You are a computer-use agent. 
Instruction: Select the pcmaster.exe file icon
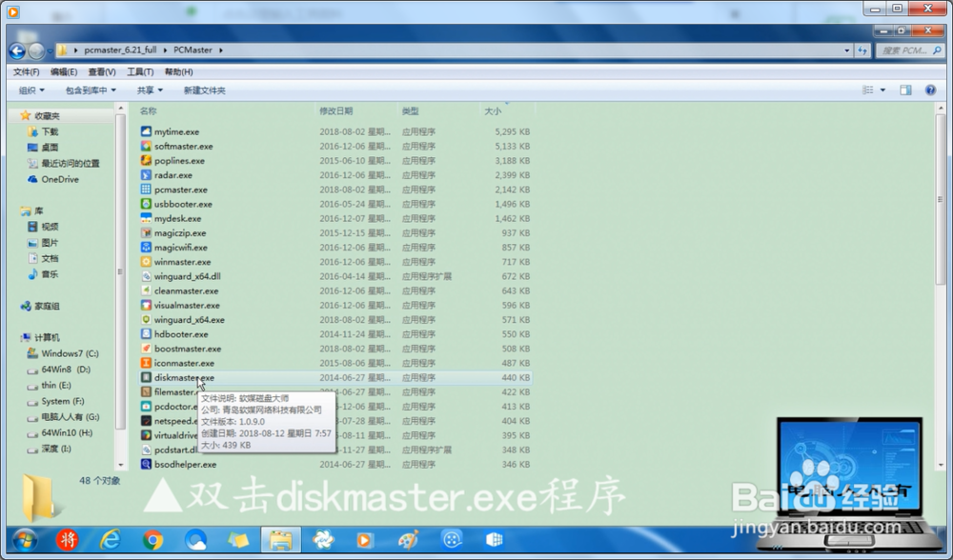146,190
